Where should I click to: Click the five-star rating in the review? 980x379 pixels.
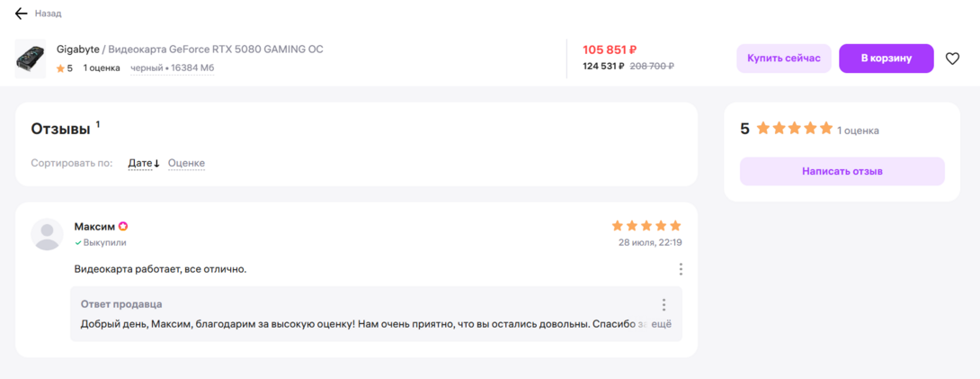646,226
